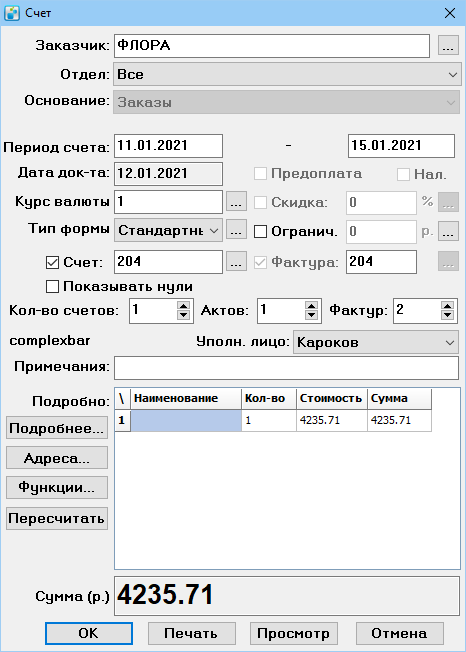466x652 pixels.
Task: Focus the Фактура number field 204
Action: click(381, 262)
